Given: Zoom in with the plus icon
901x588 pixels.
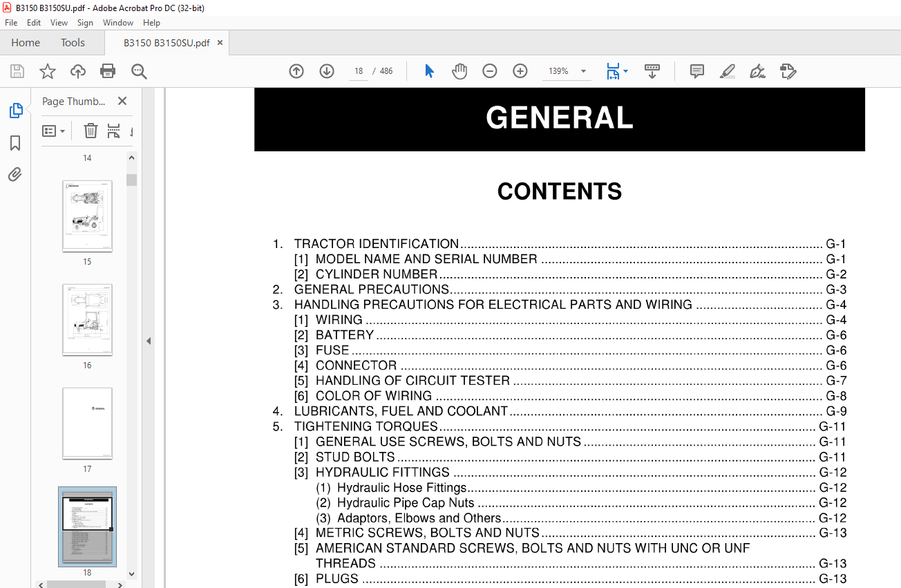Looking at the screenshot, I should coord(520,71).
